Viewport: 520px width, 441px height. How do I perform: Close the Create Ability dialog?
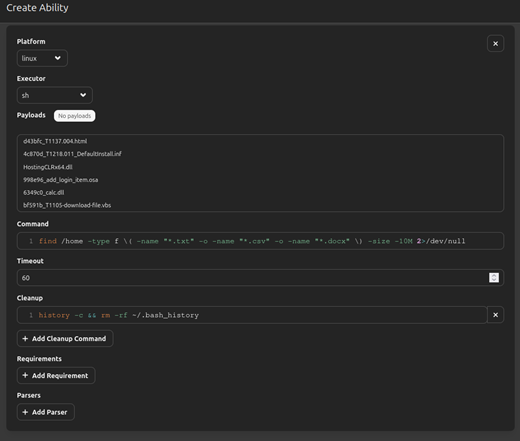tap(495, 44)
